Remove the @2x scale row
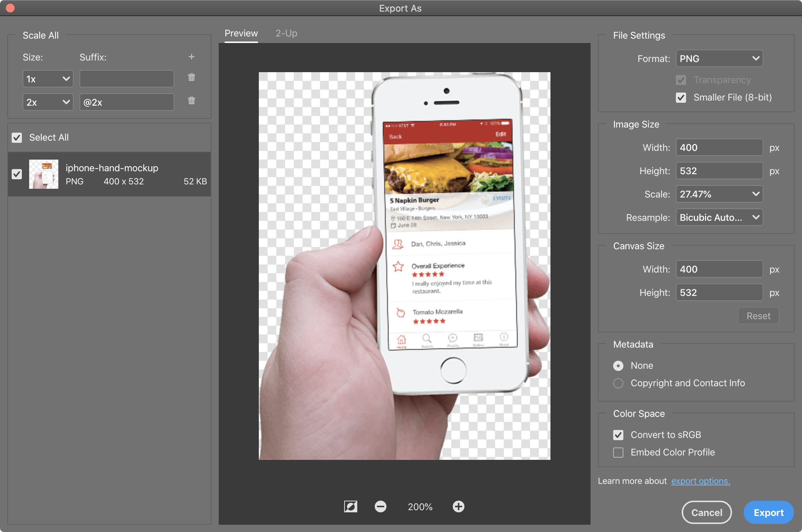Image resolution: width=802 pixels, height=532 pixels. 191,101
